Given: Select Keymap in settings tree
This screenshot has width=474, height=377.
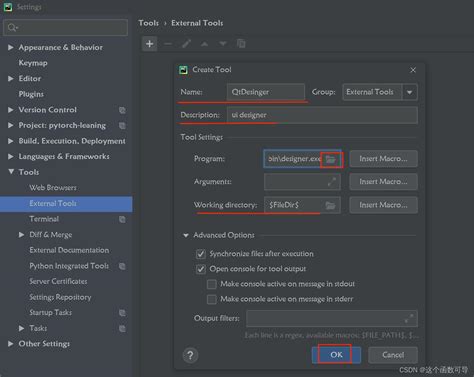Looking at the screenshot, I should click(33, 63).
